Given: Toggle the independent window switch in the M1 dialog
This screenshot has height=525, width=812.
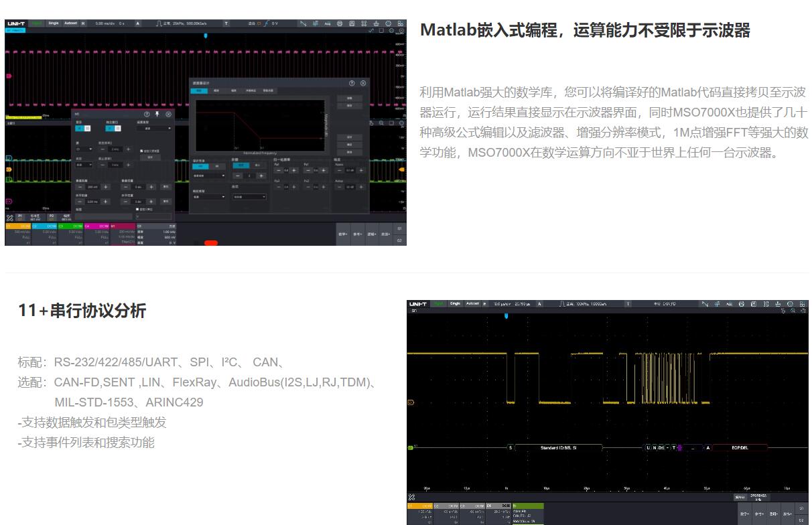Looking at the screenshot, I should 113,128.
